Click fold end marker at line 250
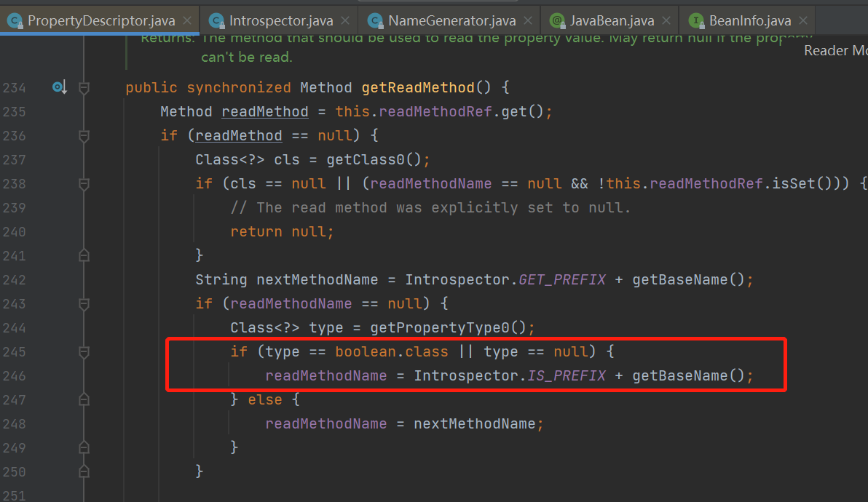The width and height of the screenshot is (868, 502). tap(84, 471)
